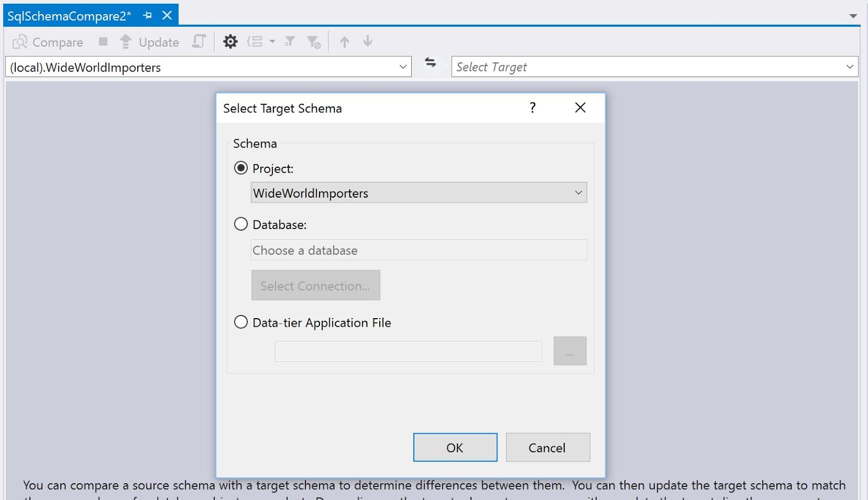Click the Stop square icon in toolbar
Image resolution: width=868 pixels, height=500 pixels.
[x=103, y=41]
